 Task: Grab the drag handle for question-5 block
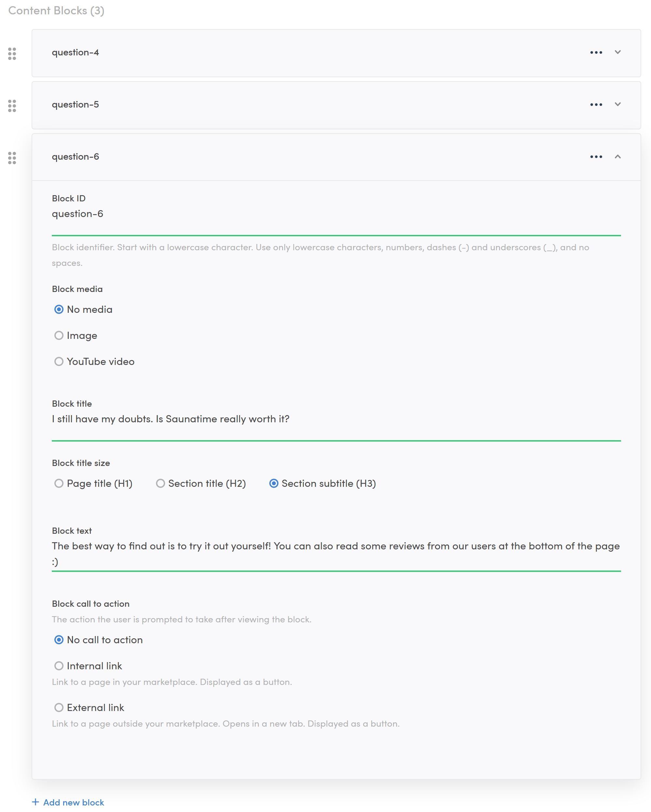[12, 106]
